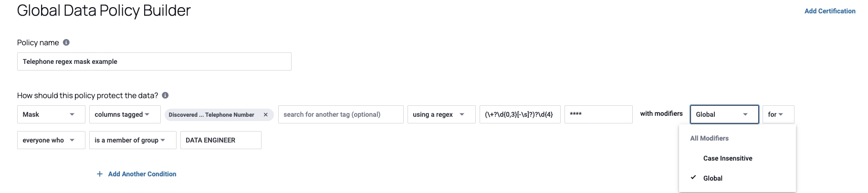
Task: Click the Policy name text field
Action: [x=154, y=61]
